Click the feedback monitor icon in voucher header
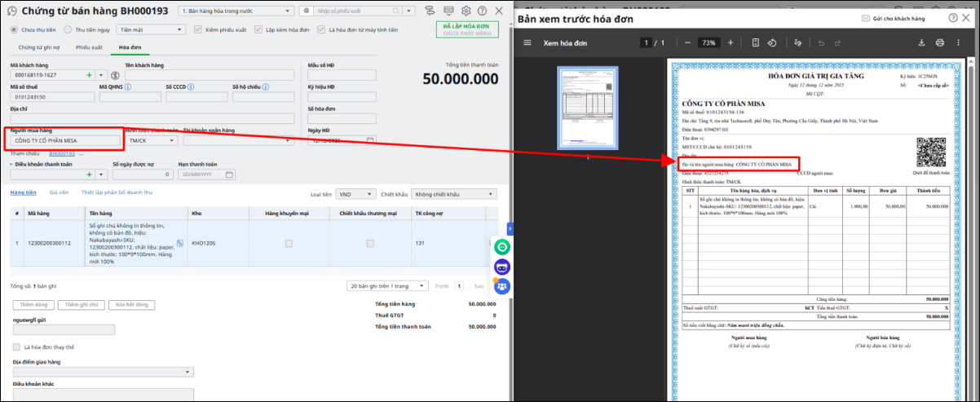Screen dimensions: 980x402 point(448,11)
